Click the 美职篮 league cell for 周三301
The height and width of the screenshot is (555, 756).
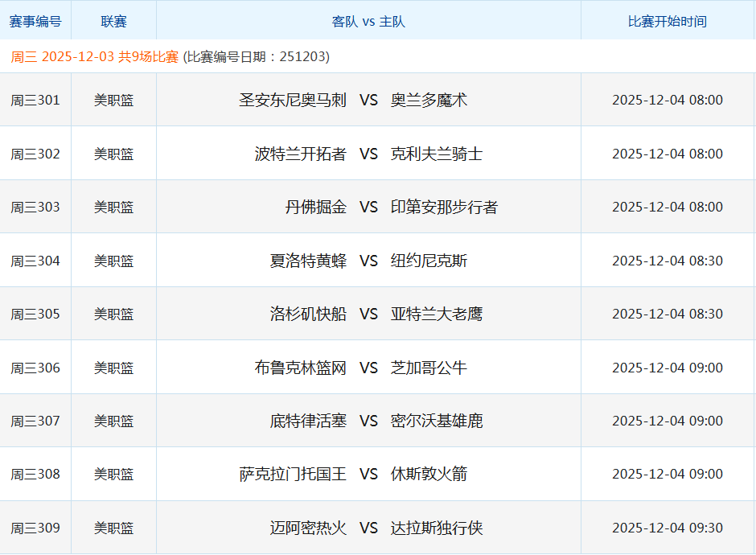(113, 100)
